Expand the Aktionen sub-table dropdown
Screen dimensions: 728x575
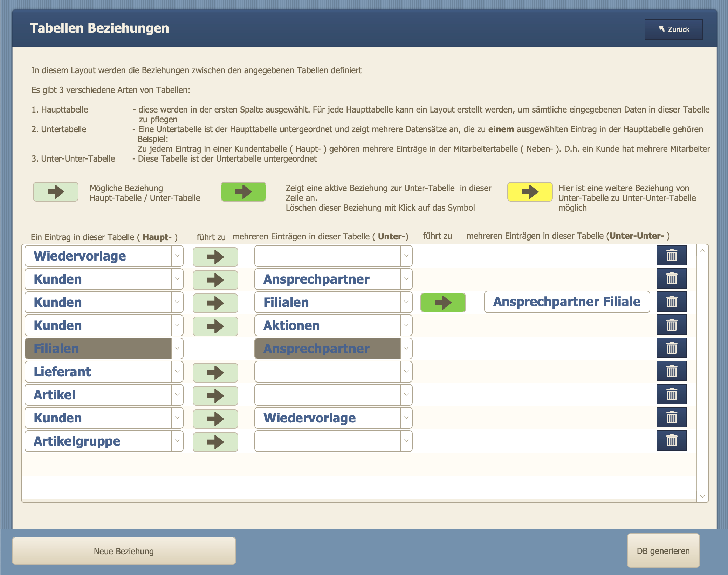click(406, 325)
